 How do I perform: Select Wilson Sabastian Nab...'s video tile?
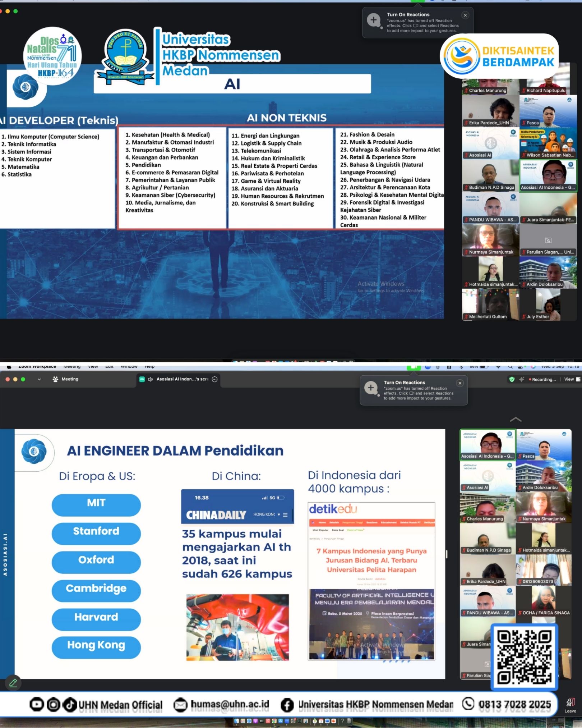click(x=548, y=143)
